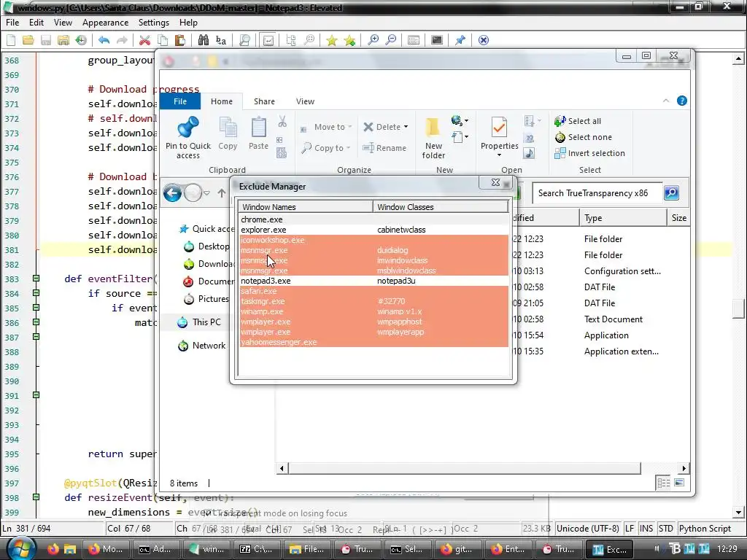The image size is (747, 560).
Task: Click Paste clipboard icon in Notepad3 toolbar
Action: click(x=180, y=40)
